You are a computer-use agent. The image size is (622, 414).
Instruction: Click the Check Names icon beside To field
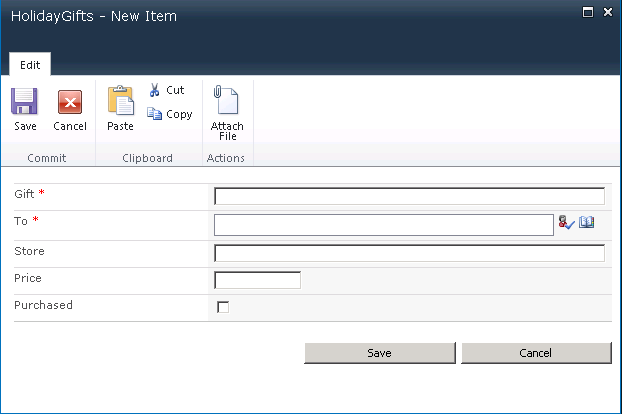click(x=566, y=222)
